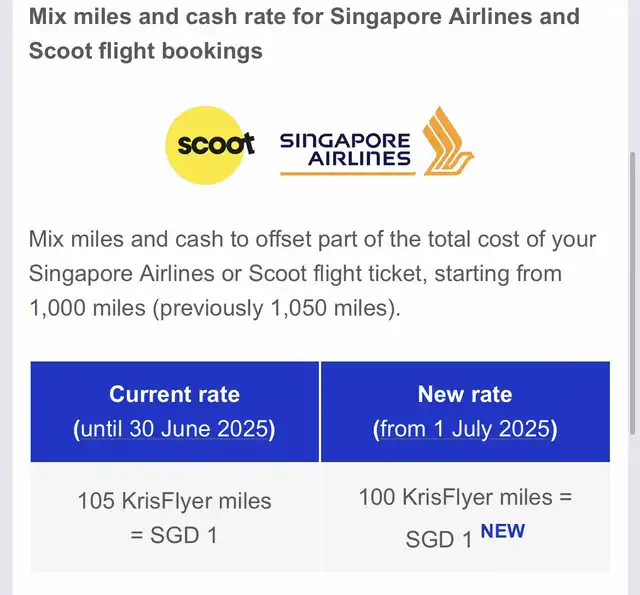This screenshot has width=640, height=595.
Task: Click the "previously 1,050 miles" text
Action: coord(276,308)
